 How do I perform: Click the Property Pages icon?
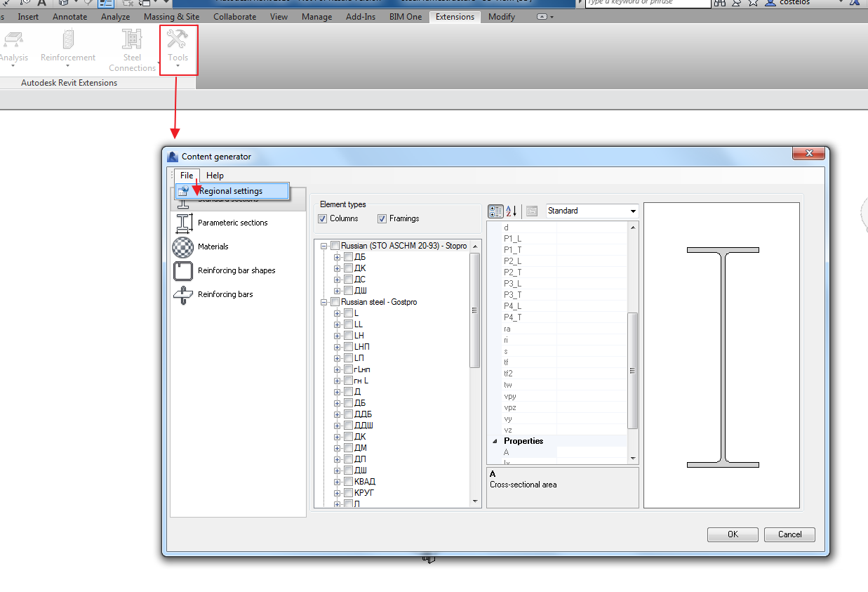point(532,211)
